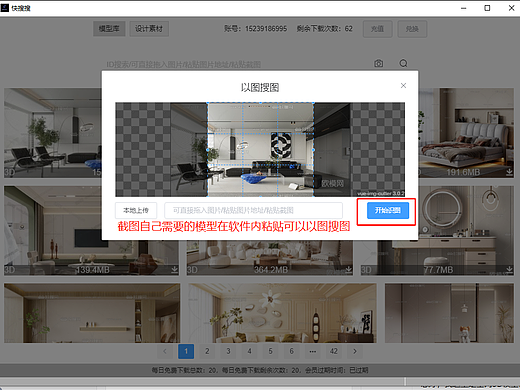
Task: Maximize the 快搜搜 window
Action: tap(487, 8)
